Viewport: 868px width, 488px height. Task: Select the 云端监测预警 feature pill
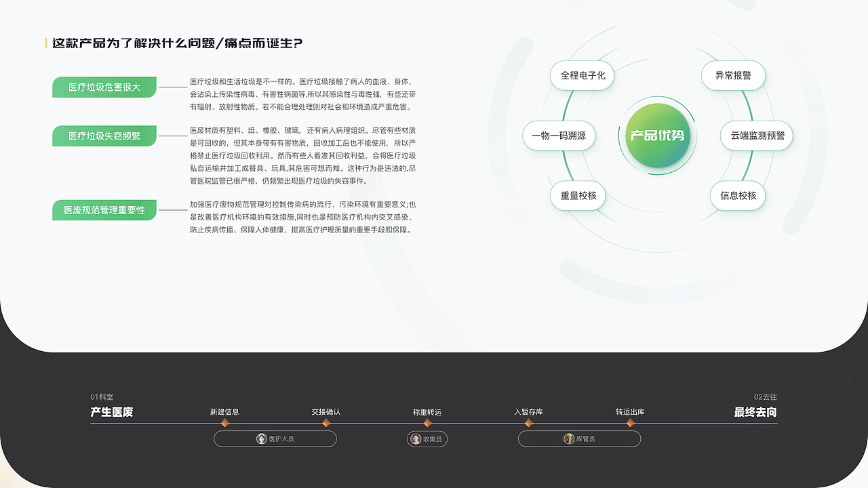click(x=757, y=136)
